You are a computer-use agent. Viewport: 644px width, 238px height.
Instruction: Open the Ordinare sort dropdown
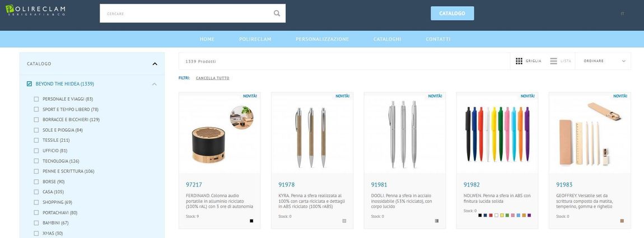pos(605,61)
